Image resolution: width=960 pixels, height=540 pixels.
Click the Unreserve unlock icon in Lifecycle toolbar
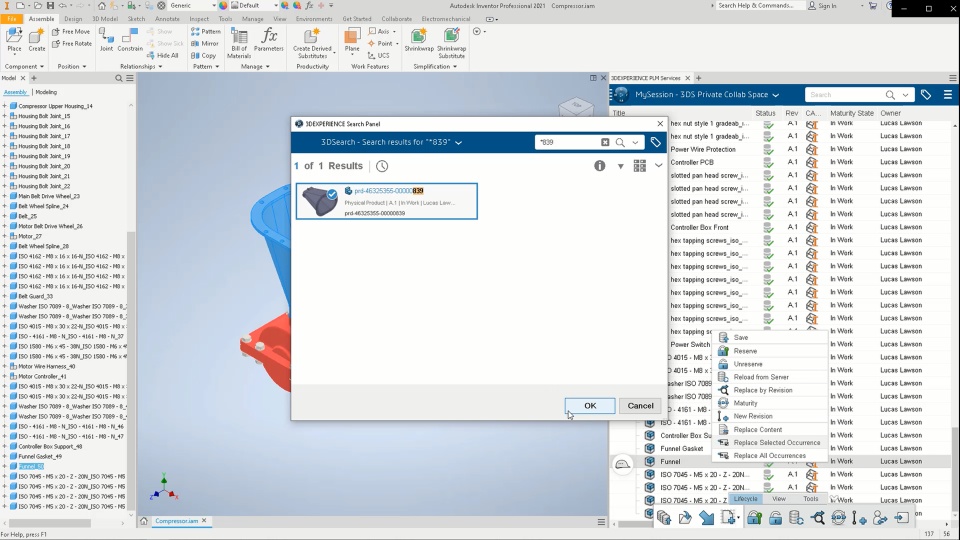(x=775, y=518)
